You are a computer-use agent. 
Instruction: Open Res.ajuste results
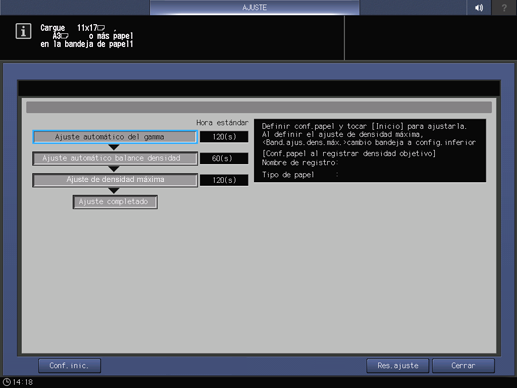click(x=397, y=366)
